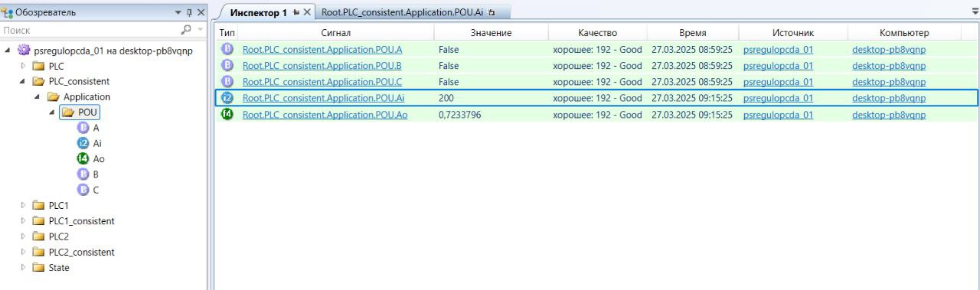Select the State folder icon
Screen dimensions: 980x290
38,268
